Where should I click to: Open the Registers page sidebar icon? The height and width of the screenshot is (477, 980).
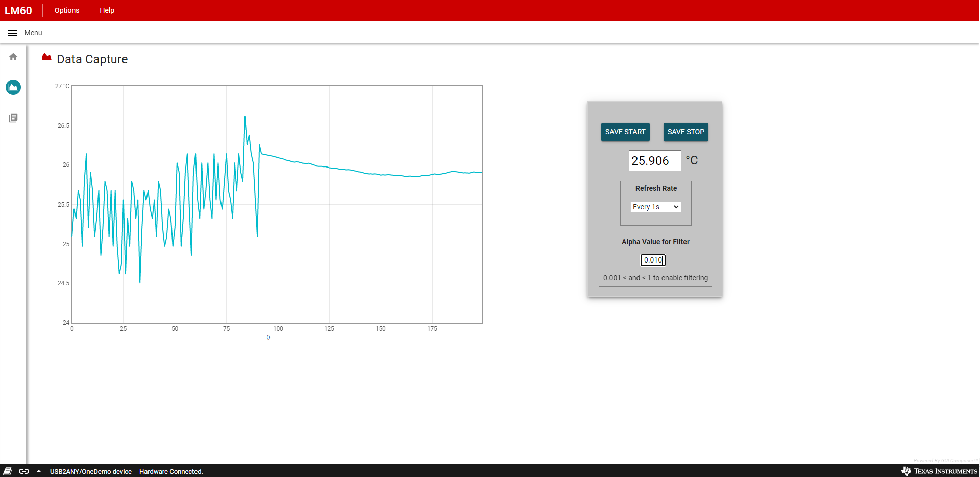tap(13, 118)
